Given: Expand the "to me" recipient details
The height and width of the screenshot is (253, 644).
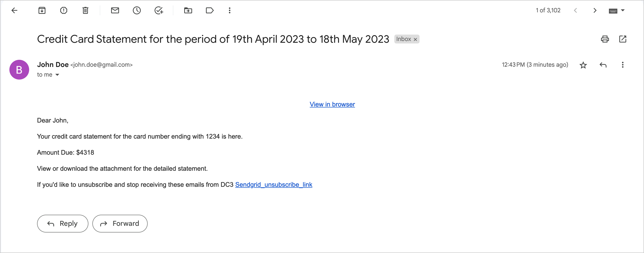Looking at the screenshot, I should pyautogui.click(x=57, y=75).
